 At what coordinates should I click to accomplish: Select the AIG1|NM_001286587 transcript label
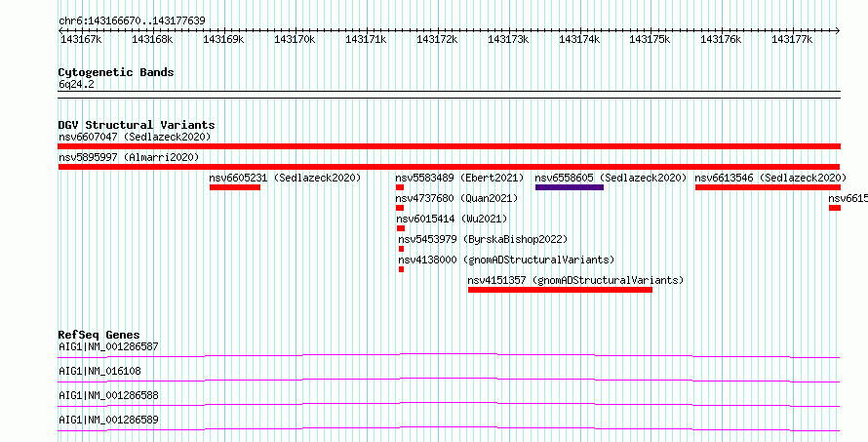pos(108,346)
